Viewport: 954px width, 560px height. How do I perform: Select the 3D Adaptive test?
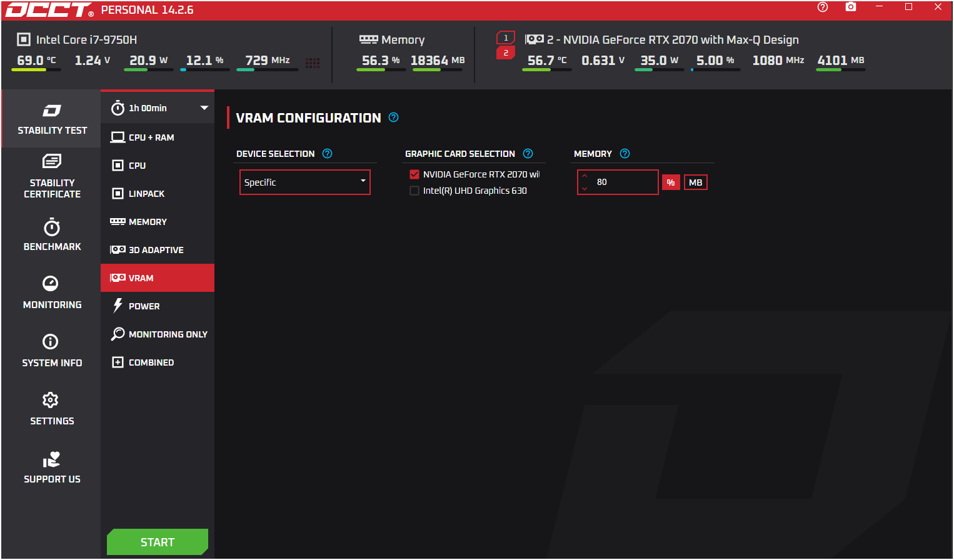coord(158,249)
